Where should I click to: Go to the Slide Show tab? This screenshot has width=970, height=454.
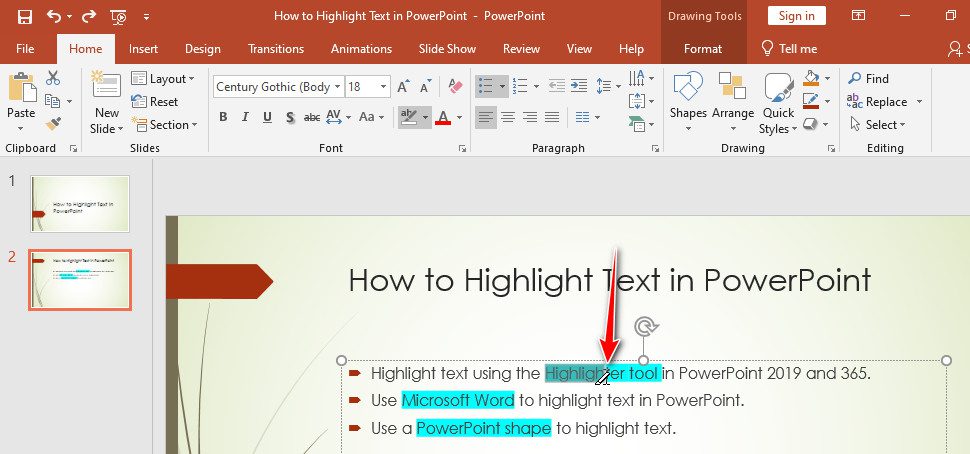pos(447,49)
